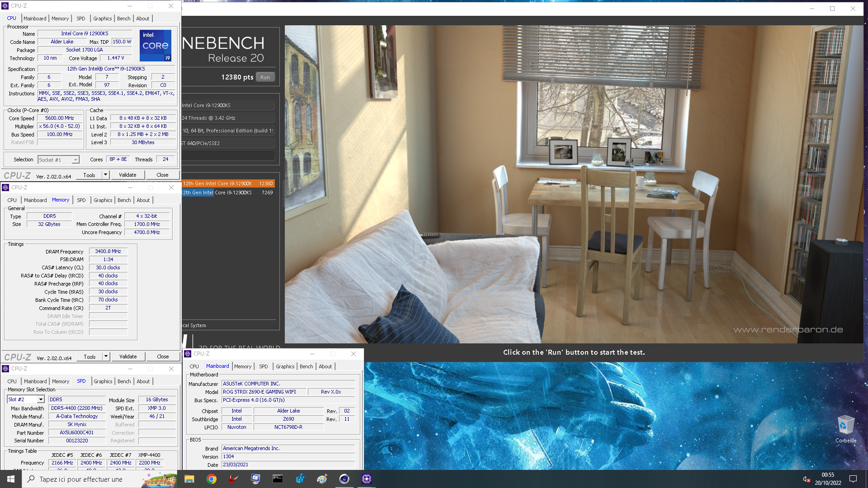
Task: Expand Tools arrow in CPU window
Action: [105, 175]
